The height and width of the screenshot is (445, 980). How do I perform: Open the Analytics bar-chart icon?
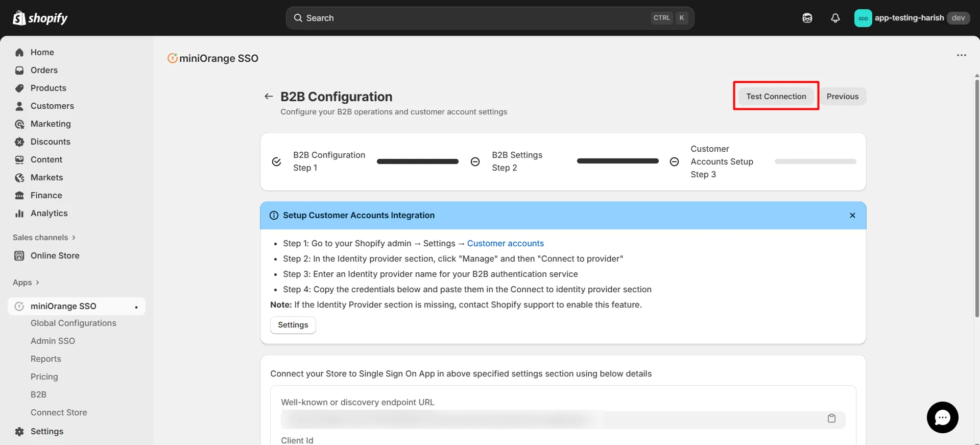pos(19,213)
